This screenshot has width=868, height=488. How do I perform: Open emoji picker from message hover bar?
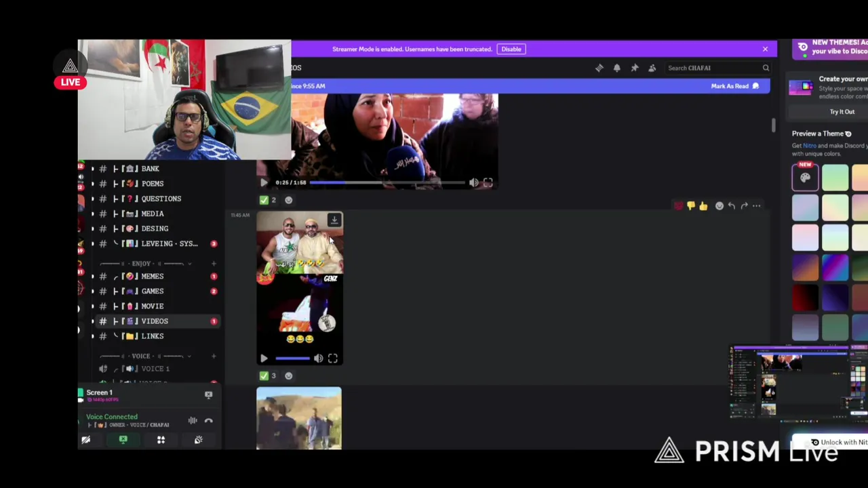click(719, 206)
